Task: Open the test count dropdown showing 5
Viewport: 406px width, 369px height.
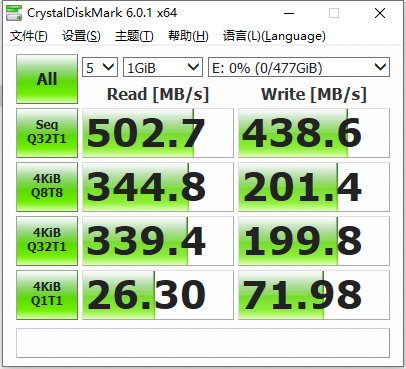Action: coord(100,67)
